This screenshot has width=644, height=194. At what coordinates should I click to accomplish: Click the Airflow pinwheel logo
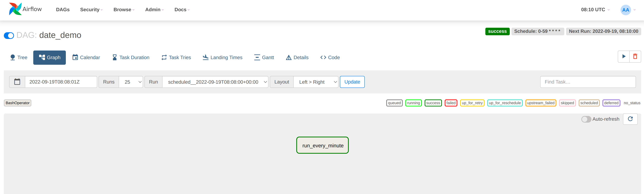[15, 9]
